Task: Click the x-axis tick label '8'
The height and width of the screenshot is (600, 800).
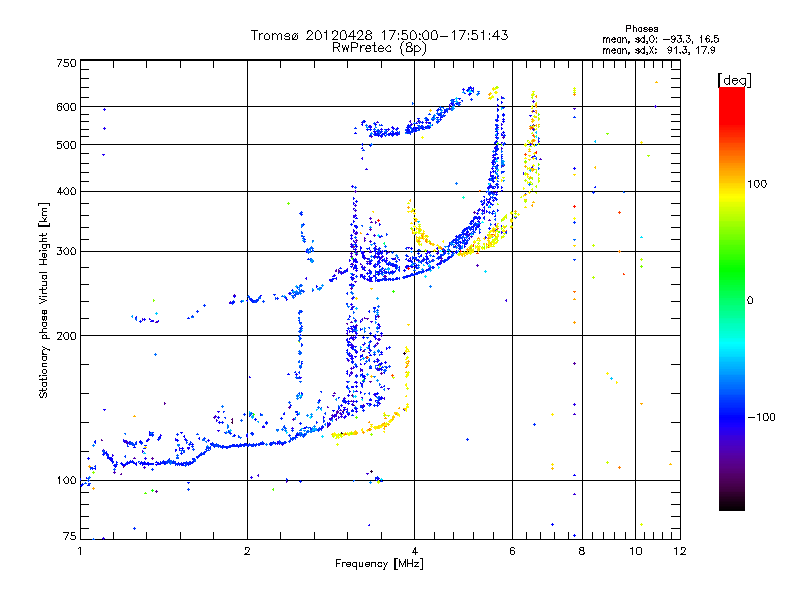Action: 582,551
